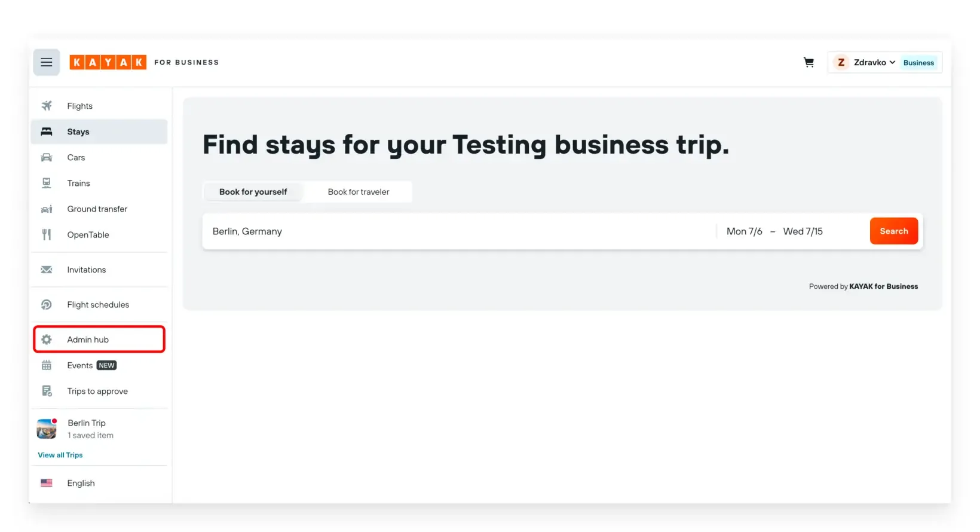The width and height of the screenshot is (980, 532).
Task: Click the Events calendar icon
Action: tap(47, 365)
